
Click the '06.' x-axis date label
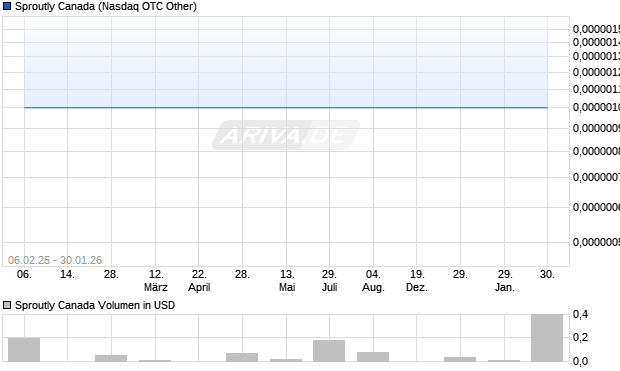(x=24, y=274)
